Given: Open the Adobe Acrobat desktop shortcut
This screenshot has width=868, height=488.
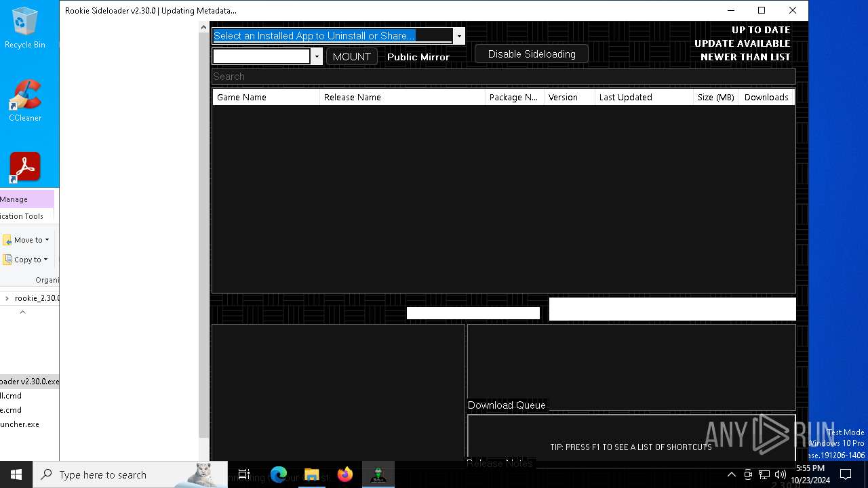Looking at the screenshot, I should tap(25, 167).
